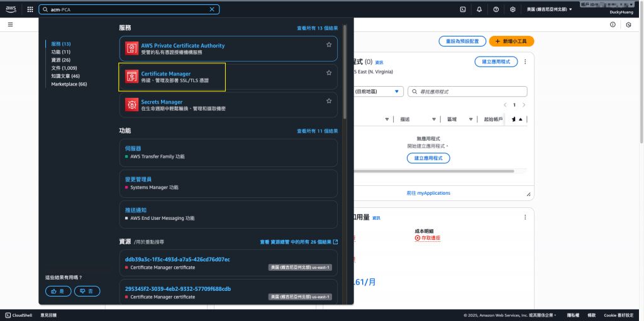The image size is (644, 321).
Task: Follow the 前往 myApplications link
Action: [x=428, y=193]
